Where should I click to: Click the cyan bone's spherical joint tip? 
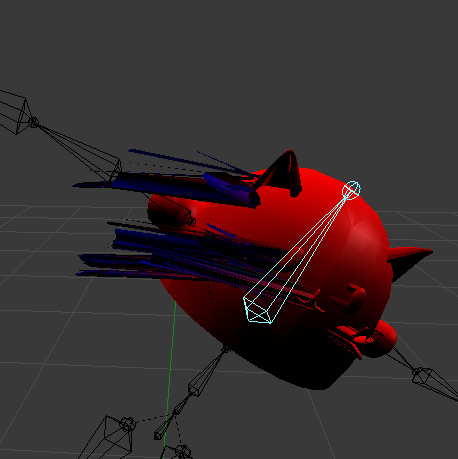coord(351,190)
